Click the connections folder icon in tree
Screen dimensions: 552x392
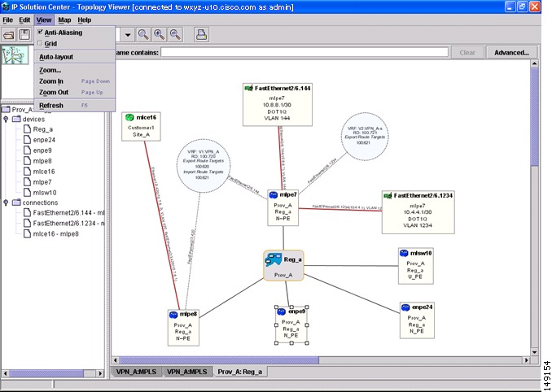pyautogui.click(x=16, y=203)
